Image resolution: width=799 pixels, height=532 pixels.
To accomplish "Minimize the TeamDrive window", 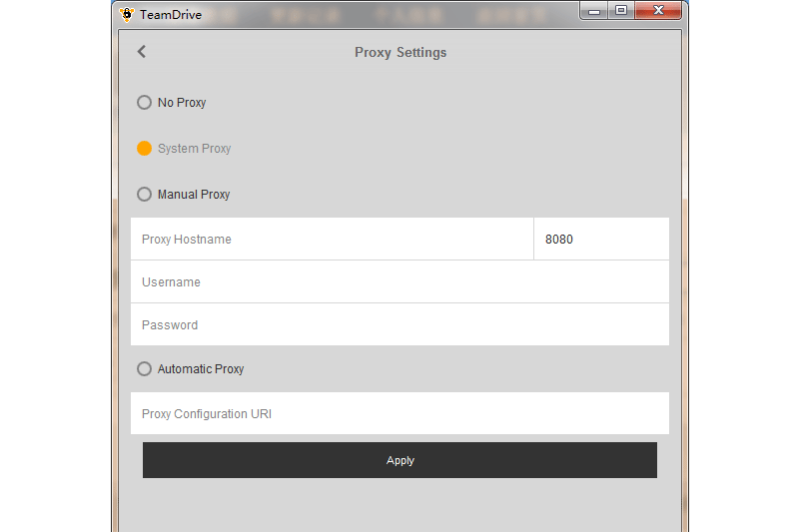I will coord(593,11).
